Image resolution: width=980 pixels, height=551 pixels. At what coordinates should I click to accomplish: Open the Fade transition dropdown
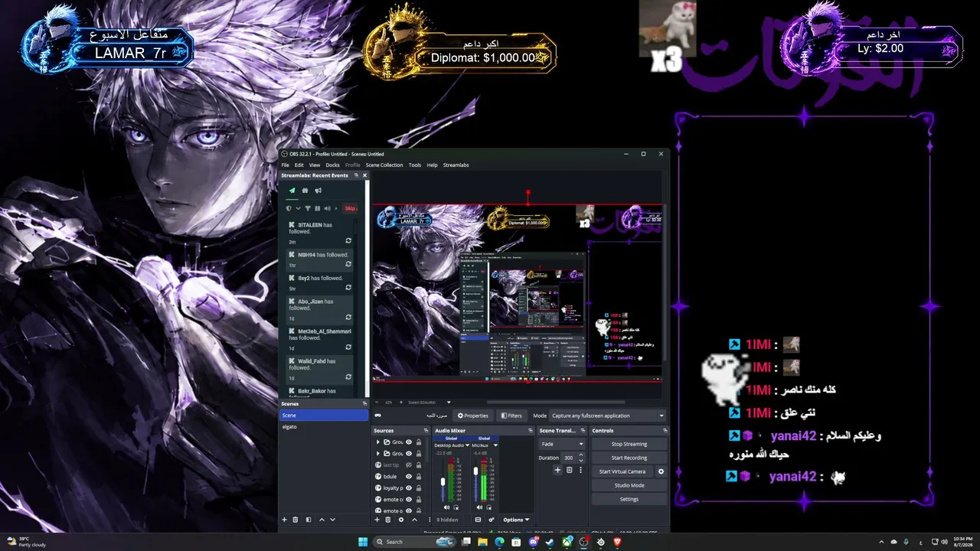(x=563, y=444)
